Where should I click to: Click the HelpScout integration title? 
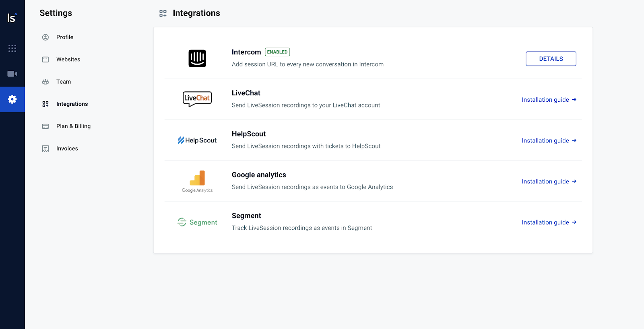tap(249, 134)
